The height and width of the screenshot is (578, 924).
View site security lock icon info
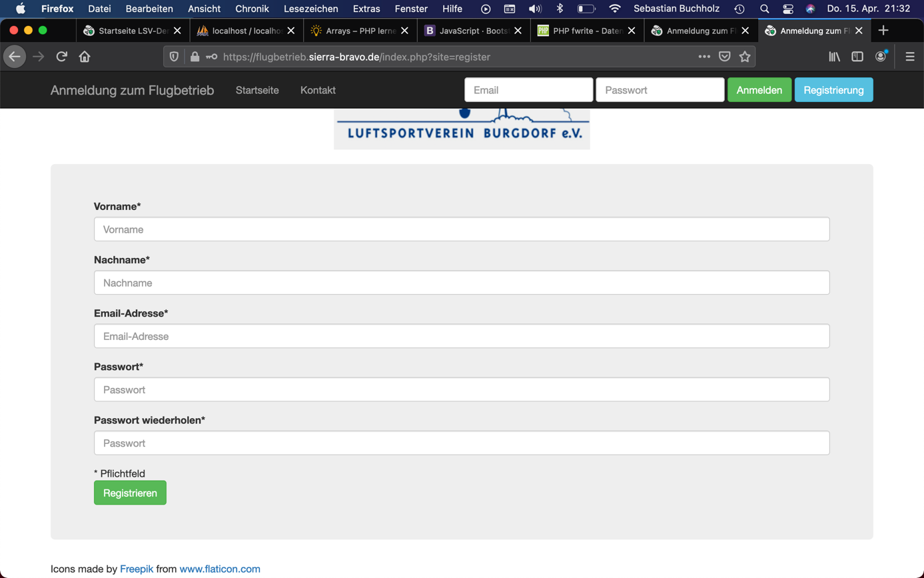[x=195, y=57]
